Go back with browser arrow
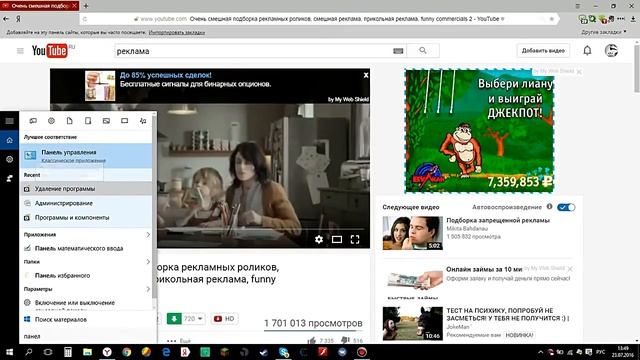This screenshot has width=640, height=360. click(6, 19)
